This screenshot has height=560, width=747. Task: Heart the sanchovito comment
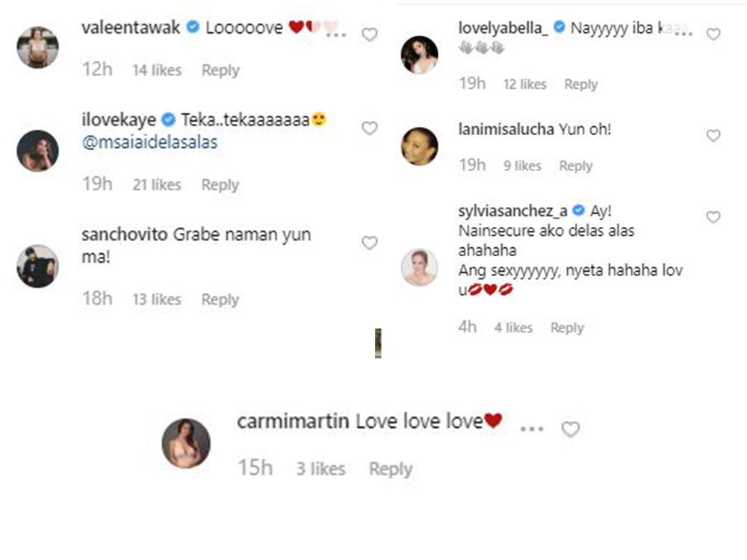pos(369,243)
